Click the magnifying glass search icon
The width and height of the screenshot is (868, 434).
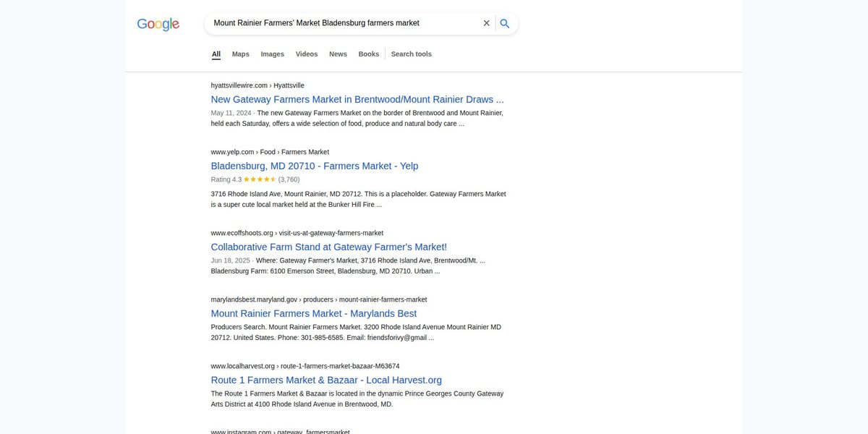pyautogui.click(x=505, y=23)
